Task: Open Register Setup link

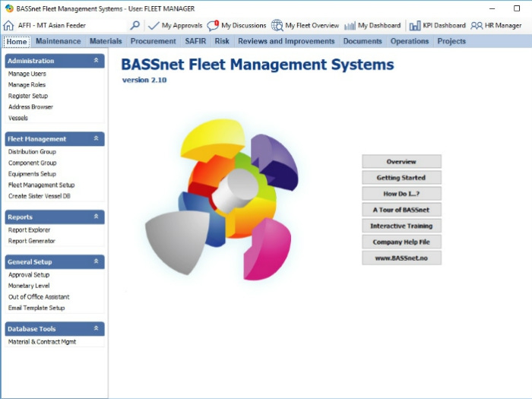Action: 28,96
